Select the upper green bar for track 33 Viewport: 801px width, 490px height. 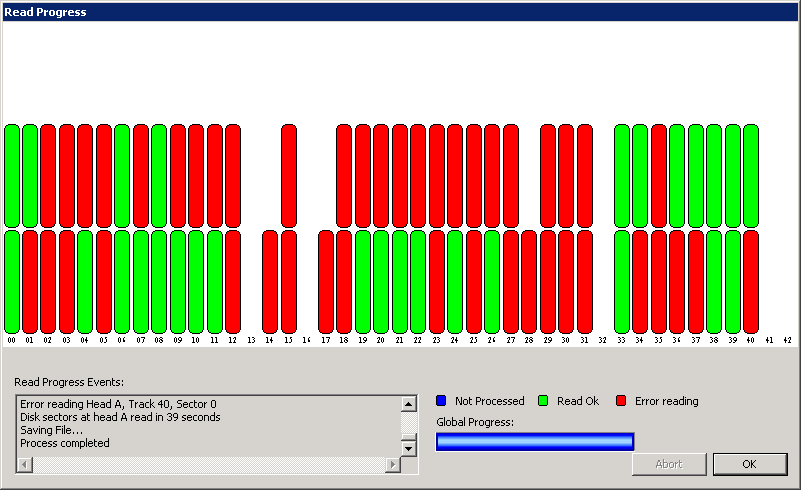(x=622, y=176)
